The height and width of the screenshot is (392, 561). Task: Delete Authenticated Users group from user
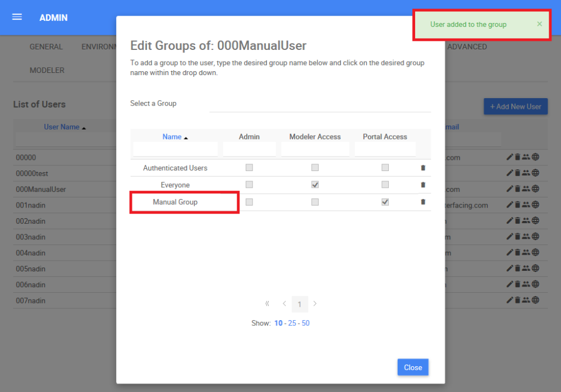423,168
